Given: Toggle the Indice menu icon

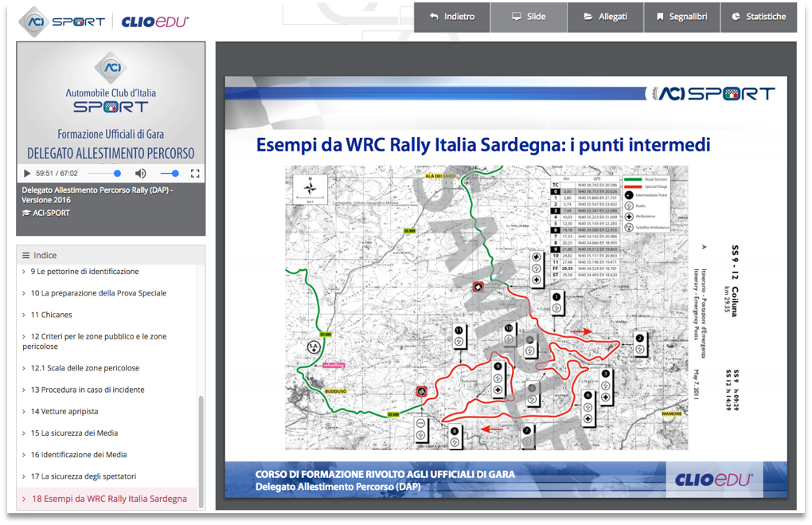Looking at the screenshot, I should pyautogui.click(x=25, y=255).
